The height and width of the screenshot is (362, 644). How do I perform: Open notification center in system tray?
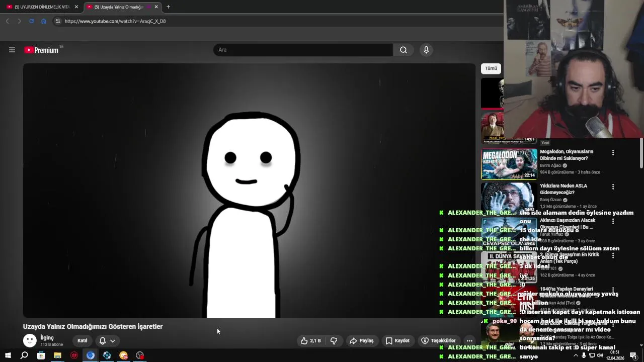(x=633, y=355)
